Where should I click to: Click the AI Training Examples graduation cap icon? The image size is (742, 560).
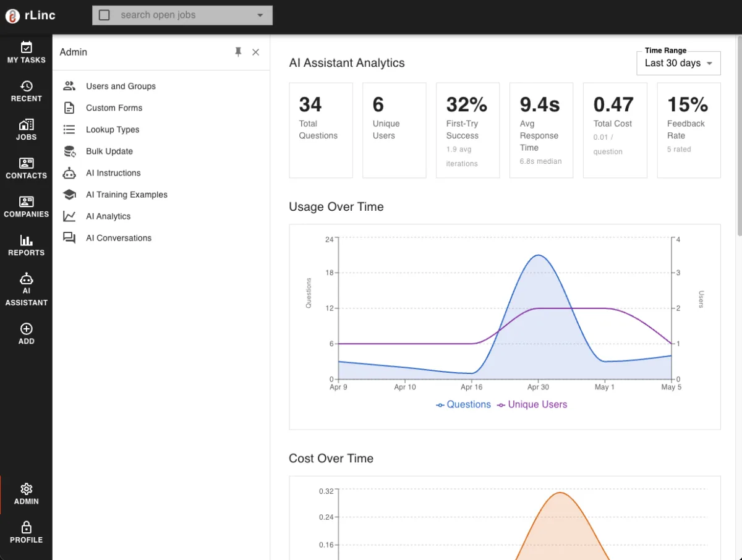click(69, 195)
